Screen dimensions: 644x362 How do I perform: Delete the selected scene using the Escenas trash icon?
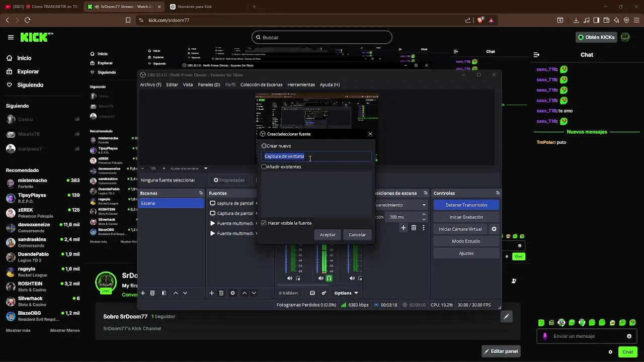click(x=152, y=293)
